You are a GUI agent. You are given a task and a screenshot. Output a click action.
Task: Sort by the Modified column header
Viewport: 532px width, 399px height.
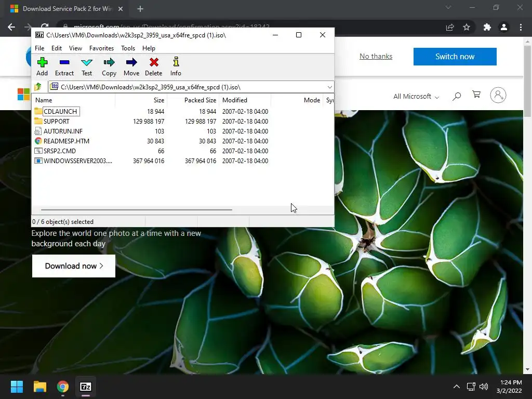pos(245,100)
